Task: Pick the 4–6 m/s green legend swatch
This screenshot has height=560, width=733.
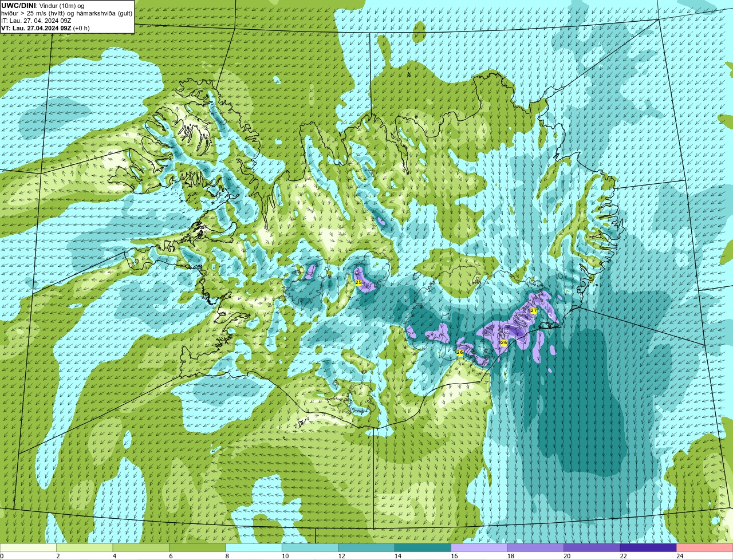Action: coord(141,548)
